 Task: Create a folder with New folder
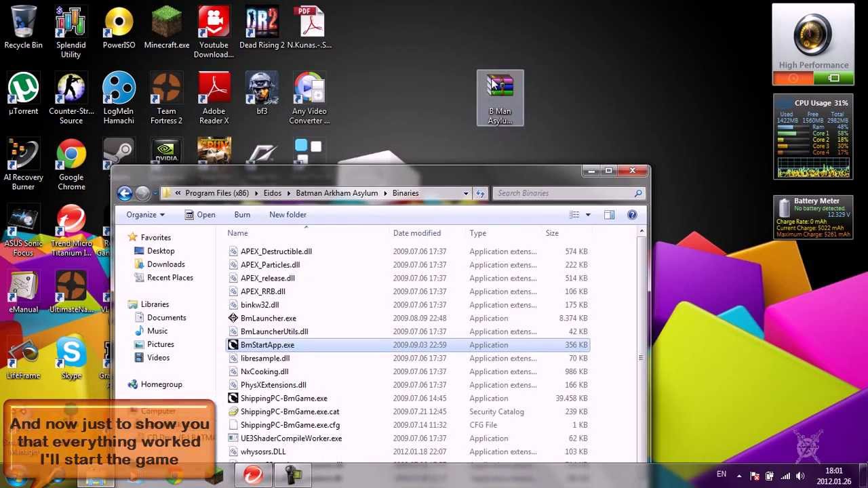[288, 215]
